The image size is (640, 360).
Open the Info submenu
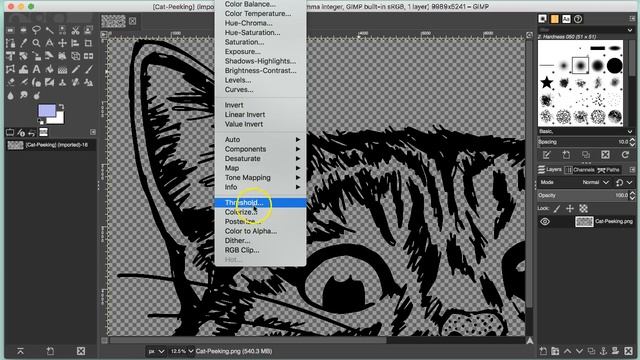point(260,187)
